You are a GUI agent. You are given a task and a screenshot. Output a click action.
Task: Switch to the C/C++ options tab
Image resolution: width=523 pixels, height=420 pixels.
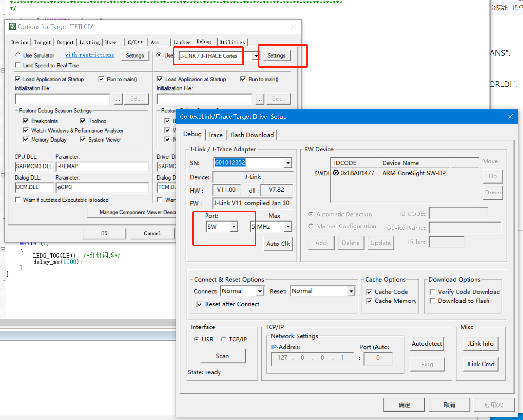point(135,42)
